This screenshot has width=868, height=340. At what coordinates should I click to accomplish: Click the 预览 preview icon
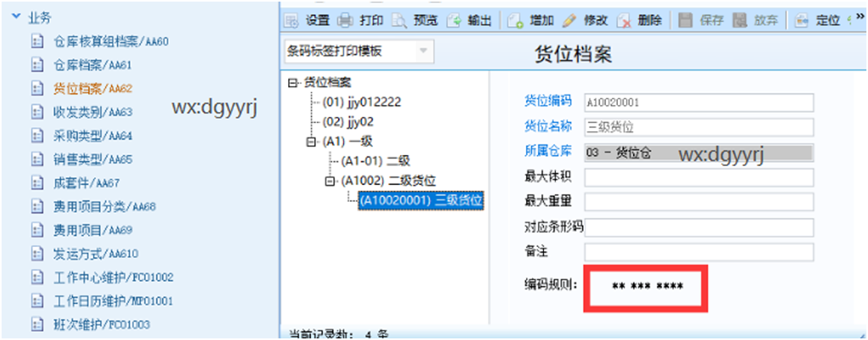[399, 21]
